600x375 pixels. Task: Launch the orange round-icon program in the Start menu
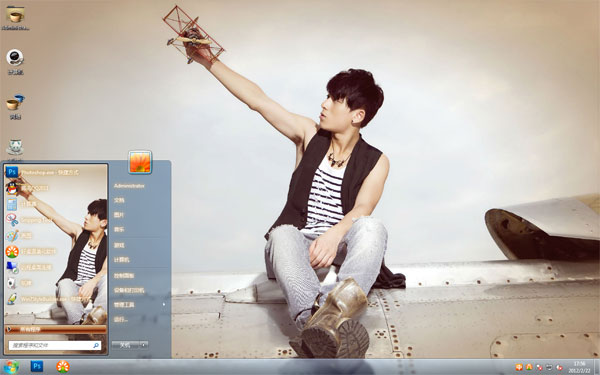(55, 251)
